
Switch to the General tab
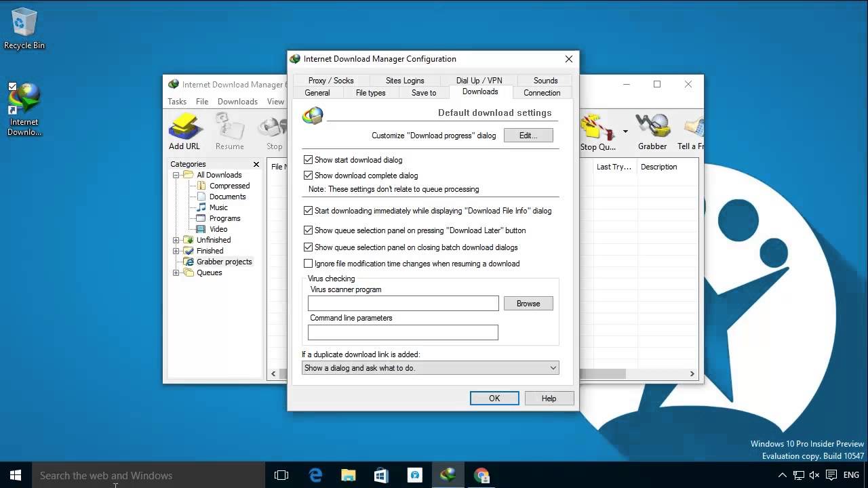(x=317, y=93)
